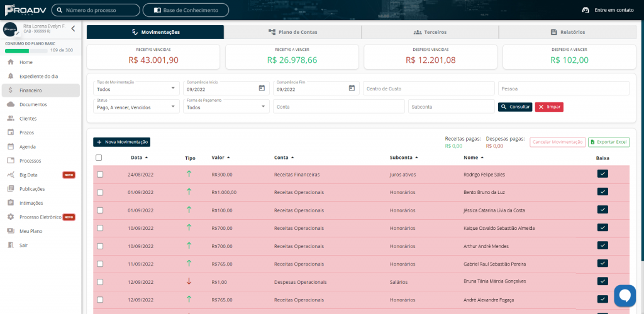Open the Agenda calendar icon
This screenshot has height=314, width=644.
11,146
